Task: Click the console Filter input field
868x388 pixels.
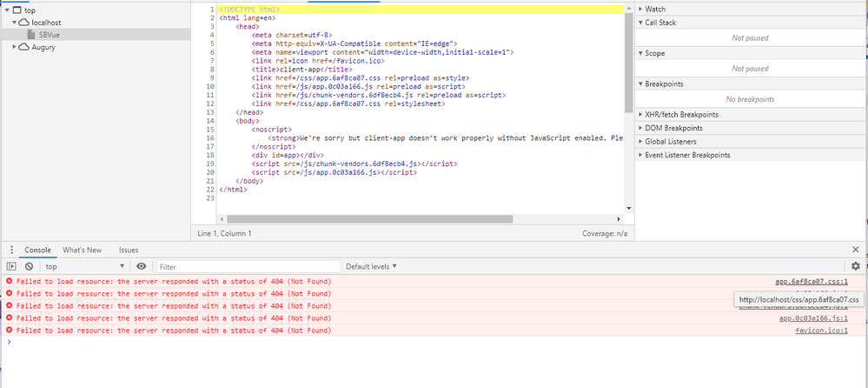Action: [x=248, y=266]
